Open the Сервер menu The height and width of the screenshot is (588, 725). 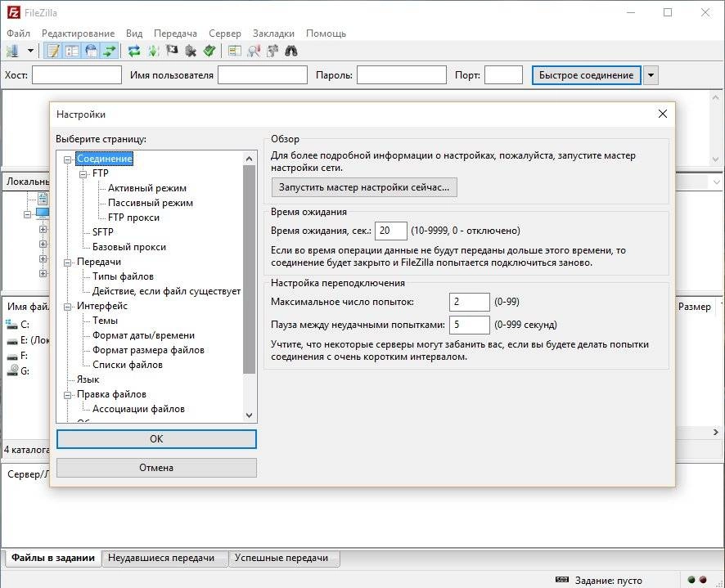225,34
